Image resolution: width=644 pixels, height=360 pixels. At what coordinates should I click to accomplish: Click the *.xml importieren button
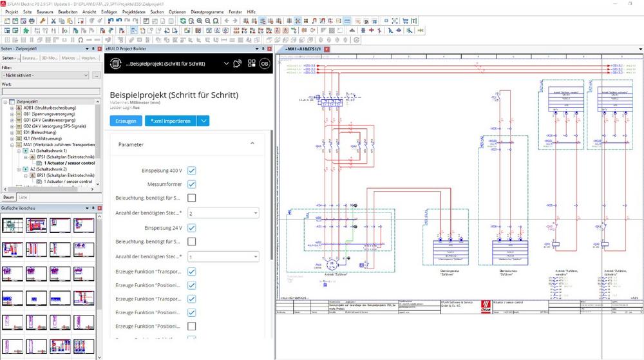pos(170,120)
